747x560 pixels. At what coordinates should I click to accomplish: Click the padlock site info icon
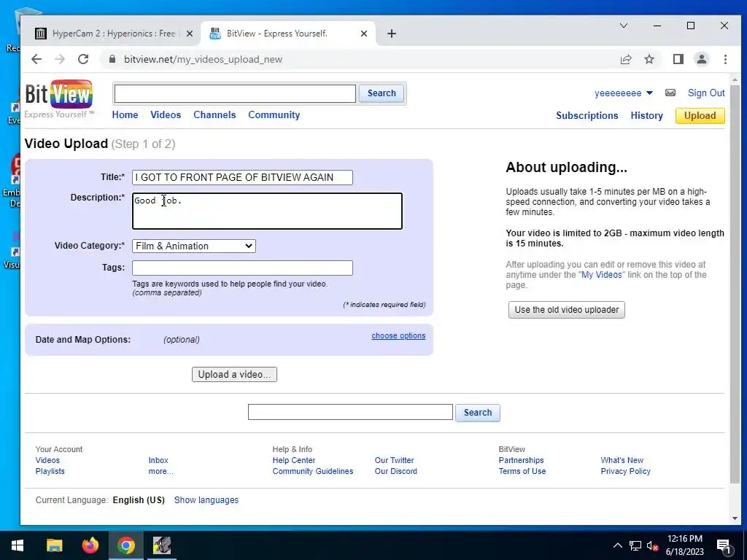coord(112,59)
